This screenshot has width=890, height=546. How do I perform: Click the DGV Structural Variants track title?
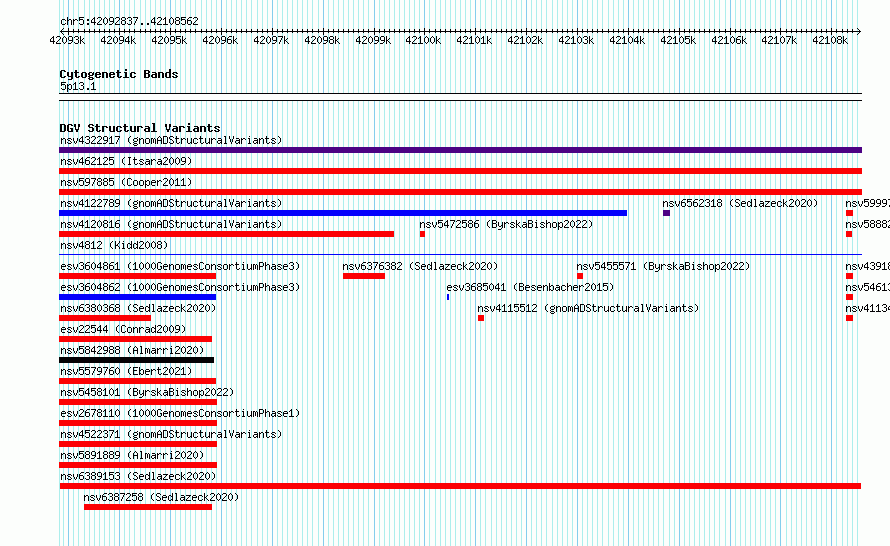pyautogui.click(x=140, y=128)
